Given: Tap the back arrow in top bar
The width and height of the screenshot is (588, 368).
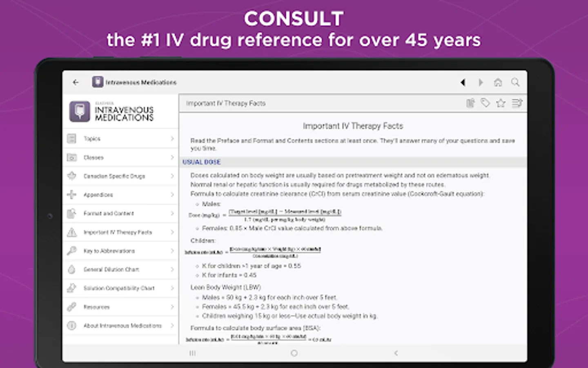Looking at the screenshot, I should click(x=76, y=82).
